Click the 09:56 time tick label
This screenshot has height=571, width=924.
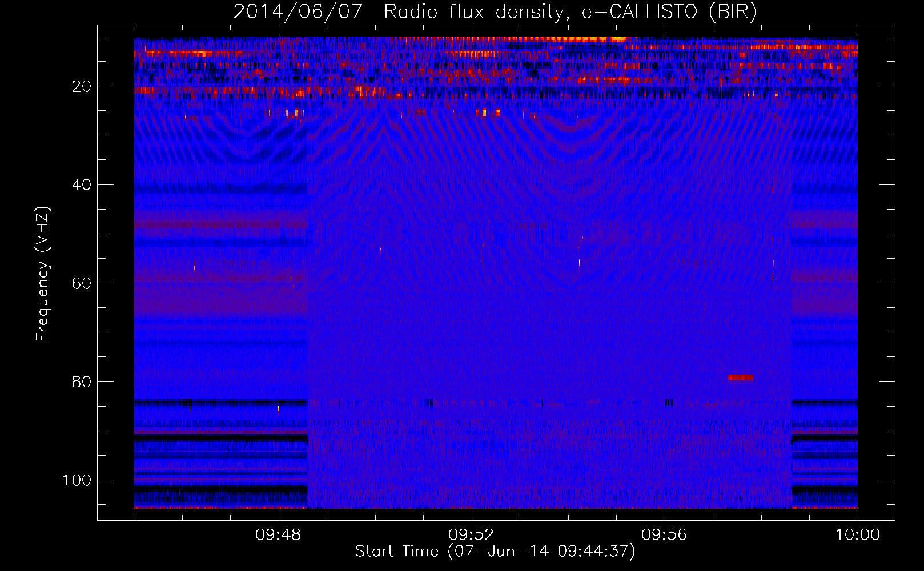point(664,535)
